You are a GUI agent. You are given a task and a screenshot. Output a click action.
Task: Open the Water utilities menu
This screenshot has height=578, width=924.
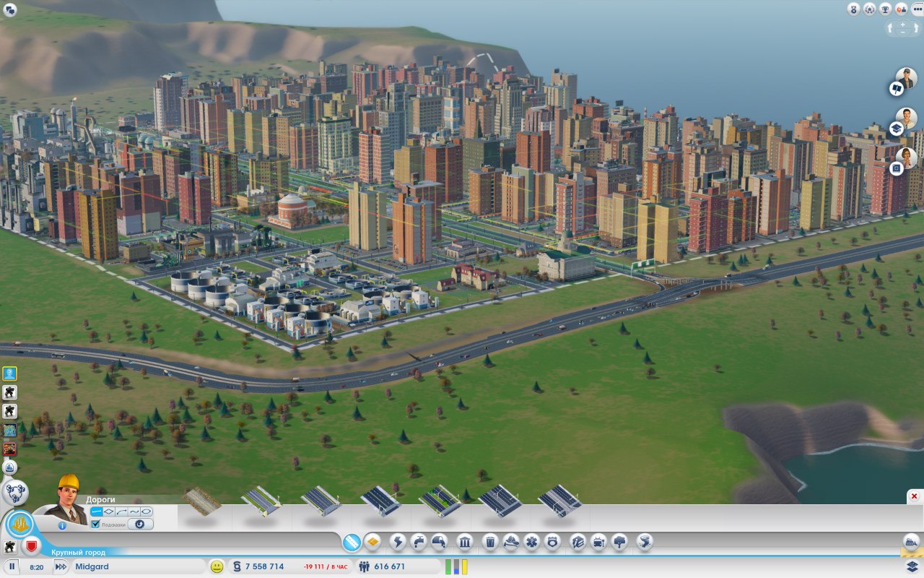419,541
